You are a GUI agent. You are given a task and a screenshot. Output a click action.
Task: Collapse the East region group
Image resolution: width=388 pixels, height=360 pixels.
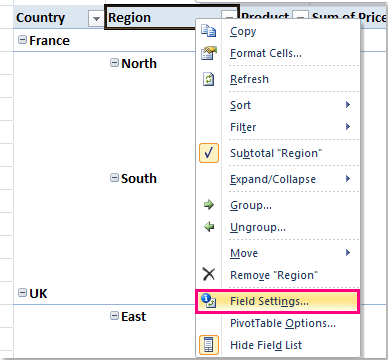[x=114, y=316]
